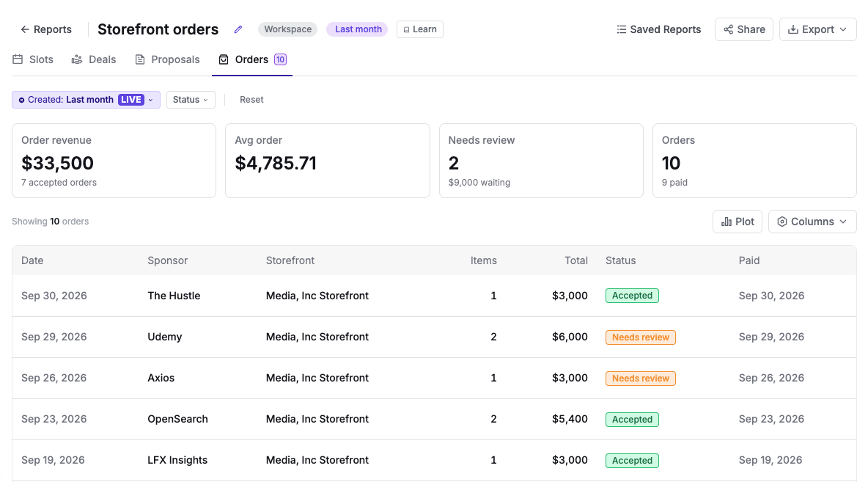Image resolution: width=868 pixels, height=482 pixels.
Task: Click Accepted badge on OpenSearch row
Action: pos(632,420)
